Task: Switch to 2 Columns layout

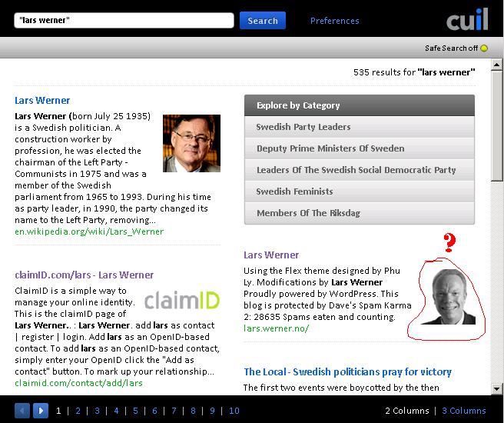Action: pyautogui.click(x=407, y=411)
